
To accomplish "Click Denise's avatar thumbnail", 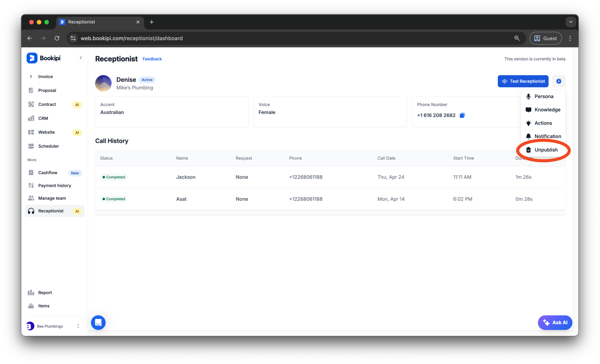I will click(x=103, y=83).
